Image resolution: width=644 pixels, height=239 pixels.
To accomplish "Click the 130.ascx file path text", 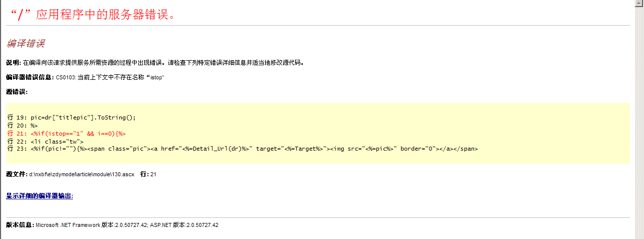I will click(x=82, y=174).
